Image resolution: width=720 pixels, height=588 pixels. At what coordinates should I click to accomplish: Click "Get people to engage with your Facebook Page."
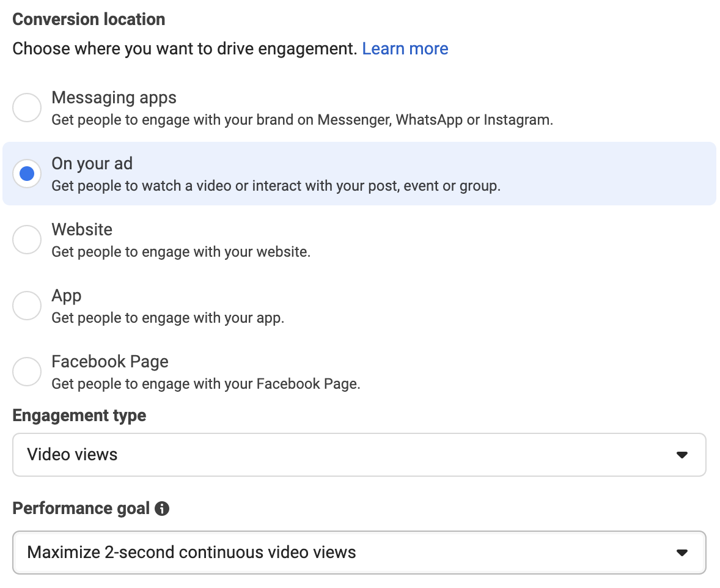206,384
